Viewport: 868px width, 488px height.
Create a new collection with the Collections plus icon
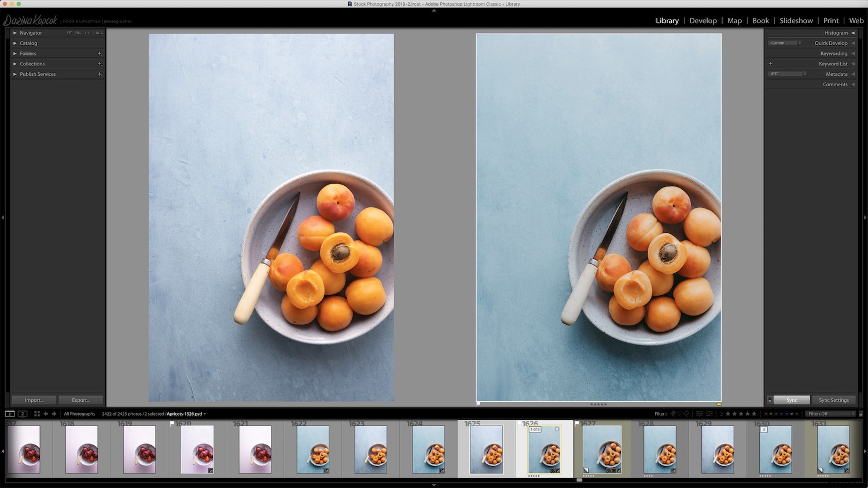click(100, 64)
